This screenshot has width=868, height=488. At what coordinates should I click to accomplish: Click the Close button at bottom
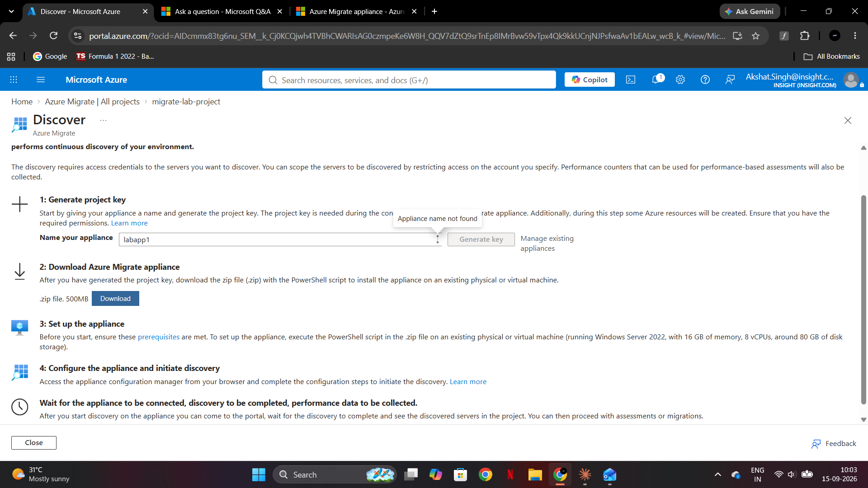34,443
